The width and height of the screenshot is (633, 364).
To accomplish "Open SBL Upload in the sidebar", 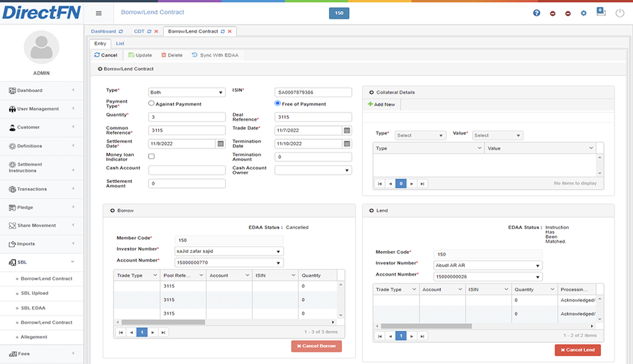I will click(34, 293).
